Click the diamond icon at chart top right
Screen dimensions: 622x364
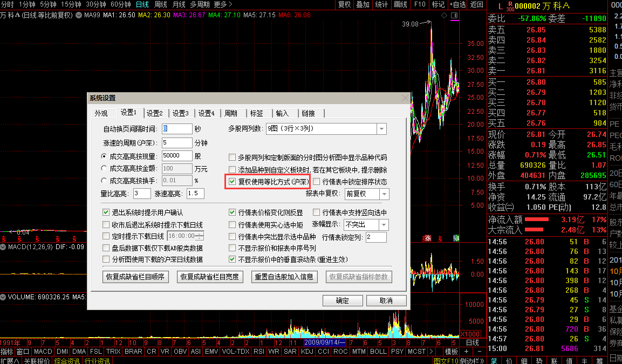click(x=444, y=15)
